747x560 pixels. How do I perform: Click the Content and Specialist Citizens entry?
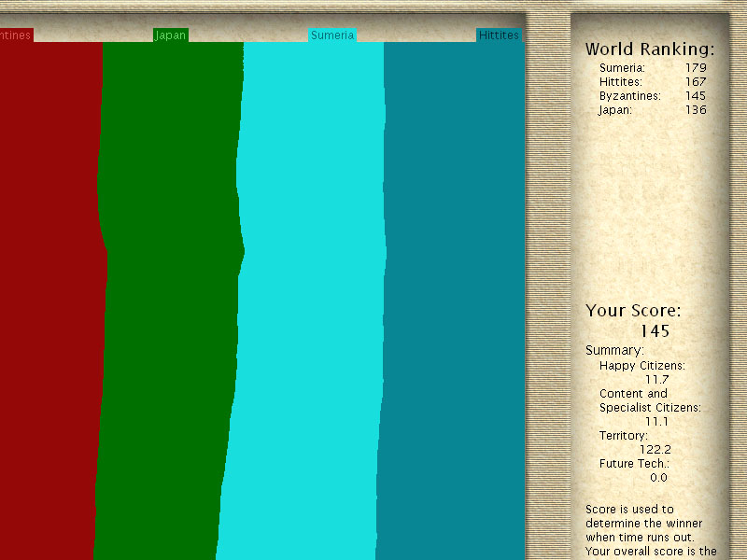(x=649, y=400)
